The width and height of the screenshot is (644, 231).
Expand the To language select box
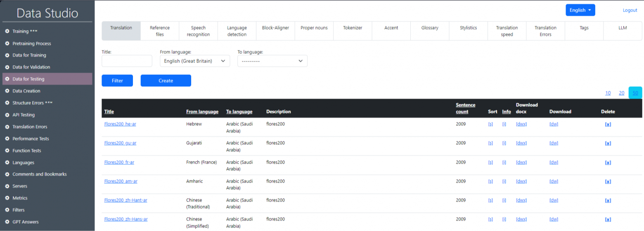pos(272,61)
